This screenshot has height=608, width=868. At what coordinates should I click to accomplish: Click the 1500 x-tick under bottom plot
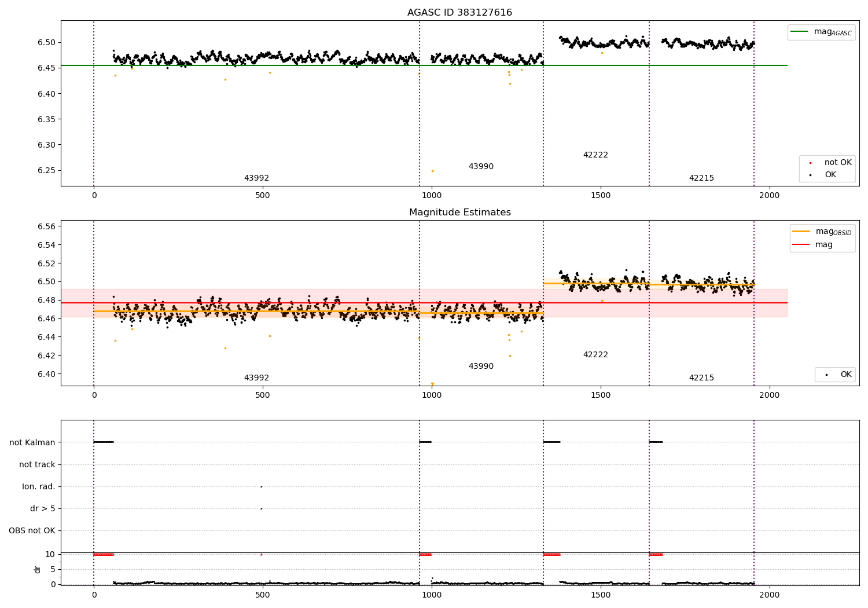[x=601, y=595]
